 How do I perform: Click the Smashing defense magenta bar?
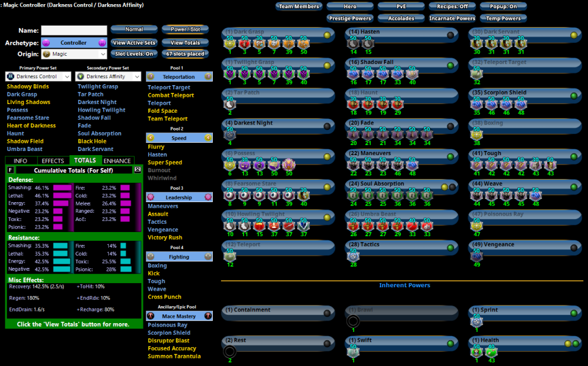62,188
